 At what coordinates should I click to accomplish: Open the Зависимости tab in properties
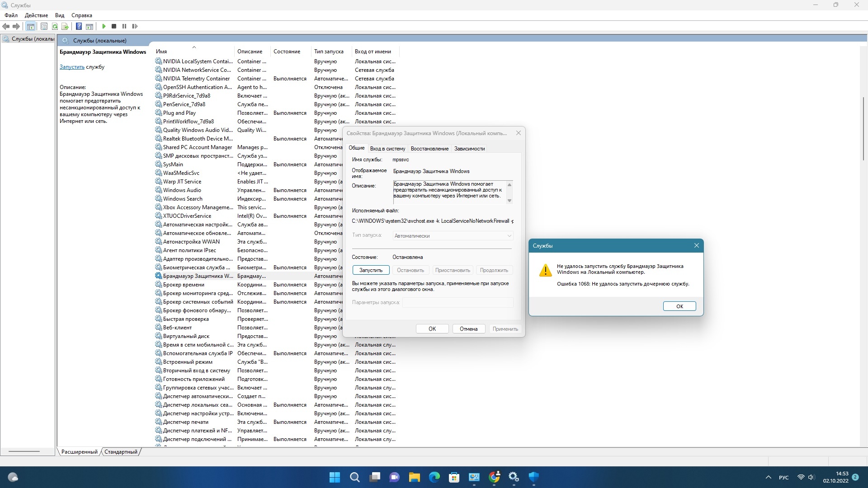click(469, 148)
